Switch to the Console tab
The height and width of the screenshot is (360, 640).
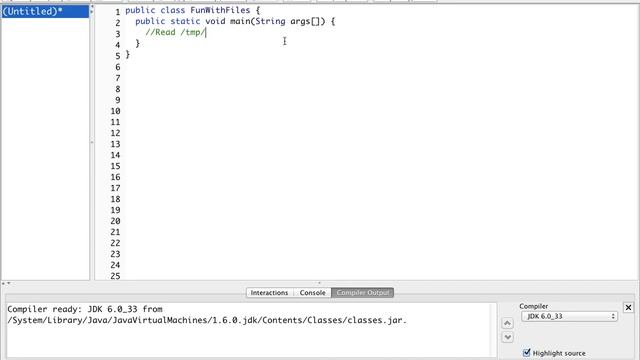(312, 293)
